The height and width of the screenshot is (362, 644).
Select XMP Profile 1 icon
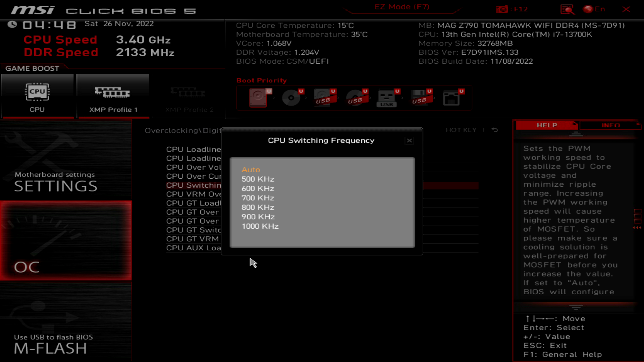(x=113, y=94)
